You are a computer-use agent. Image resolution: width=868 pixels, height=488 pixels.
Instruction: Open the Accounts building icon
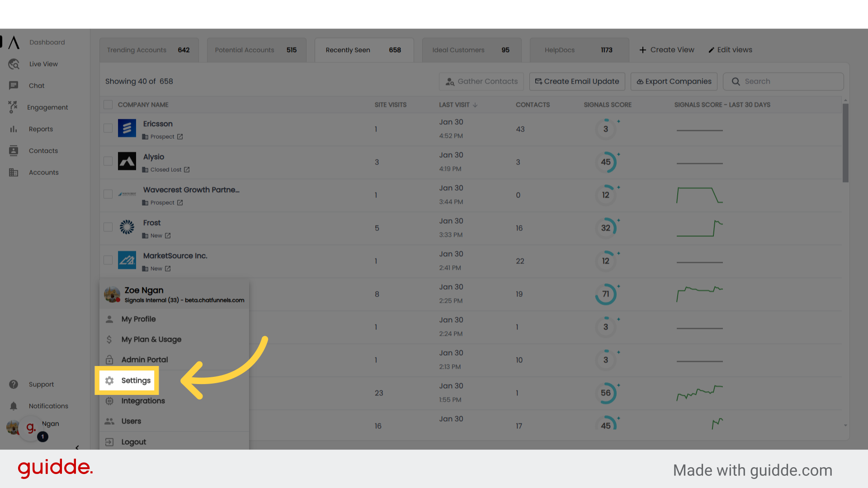tap(14, 173)
